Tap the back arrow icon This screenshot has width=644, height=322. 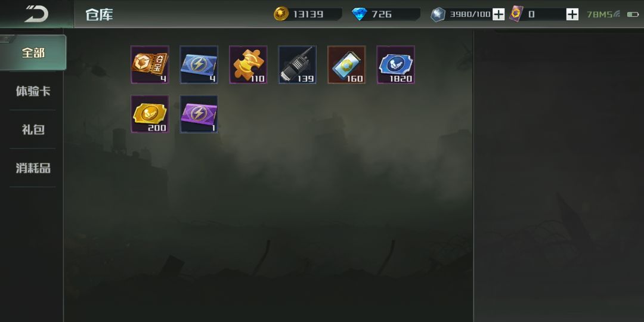36,14
